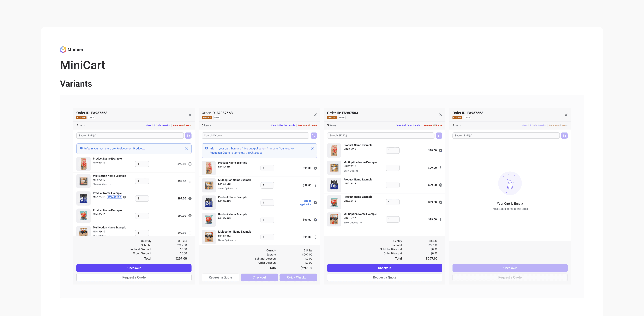Click quantity field of first product in first cart
This screenshot has width=644, height=316.
click(142, 164)
